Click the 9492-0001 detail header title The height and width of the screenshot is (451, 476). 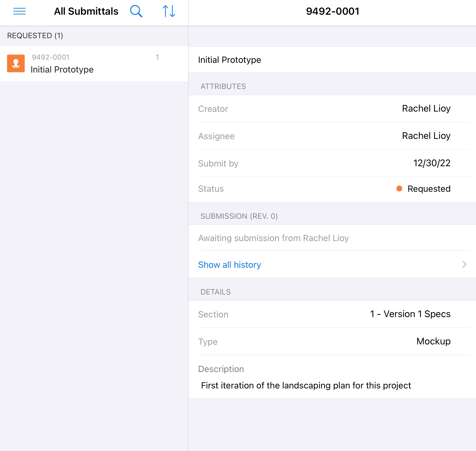click(x=333, y=11)
